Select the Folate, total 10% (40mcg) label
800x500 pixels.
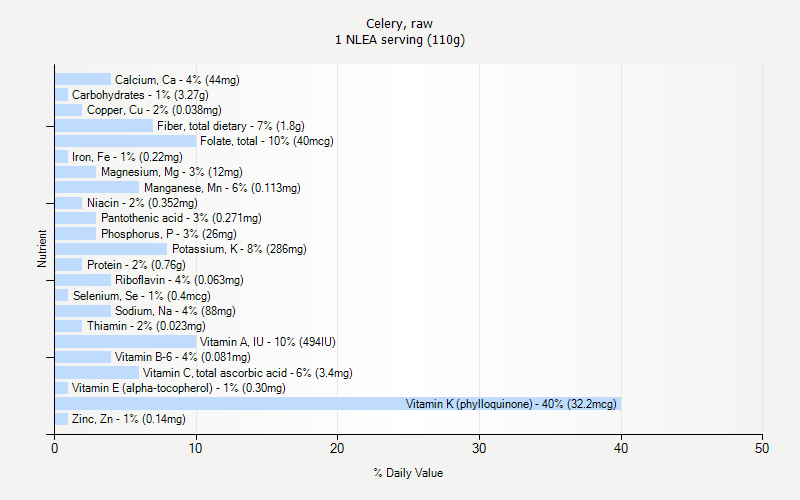[x=267, y=141]
